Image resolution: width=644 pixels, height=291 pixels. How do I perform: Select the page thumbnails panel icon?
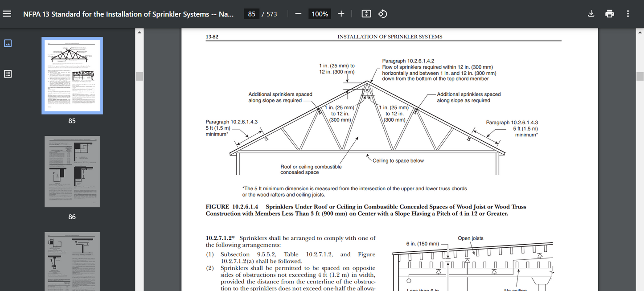tap(8, 43)
